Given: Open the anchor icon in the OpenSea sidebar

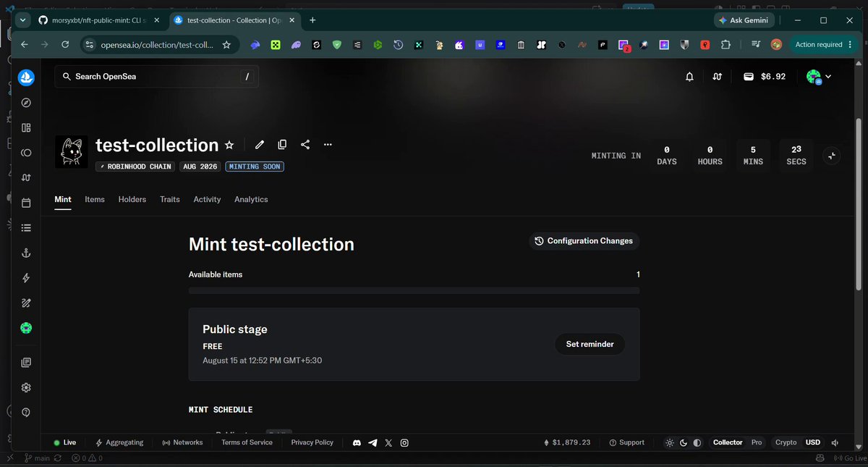Looking at the screenshot, I should coord(26,252).
